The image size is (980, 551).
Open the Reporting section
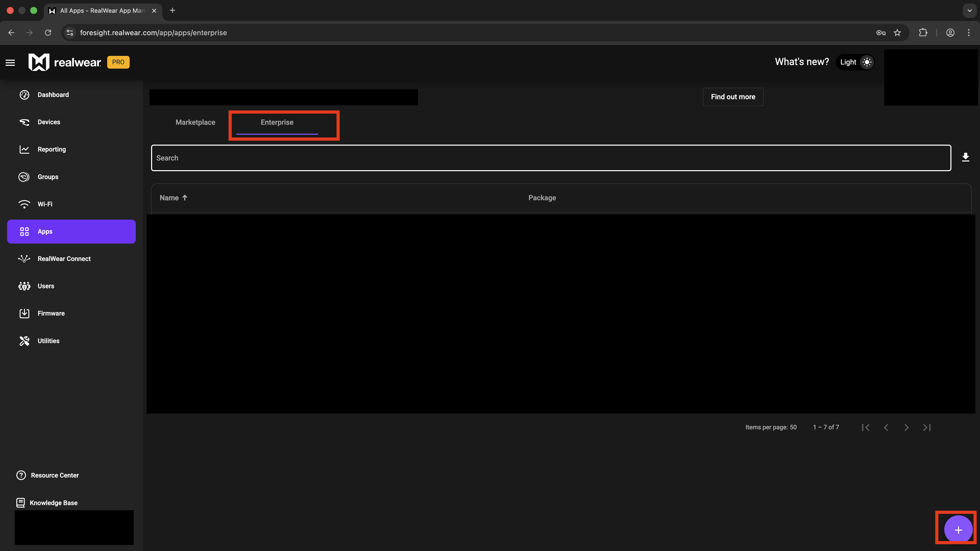(x=71, y=149)
